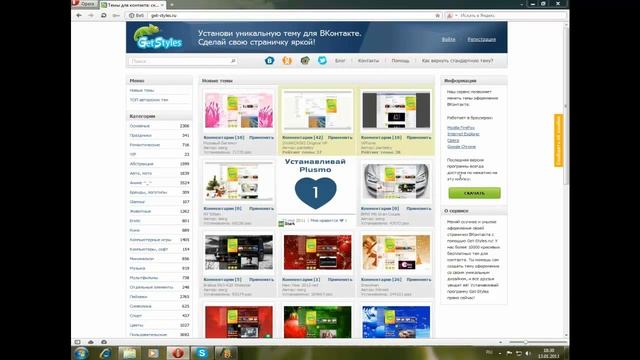Open the media player taskbar icon

tap(153, 353)
